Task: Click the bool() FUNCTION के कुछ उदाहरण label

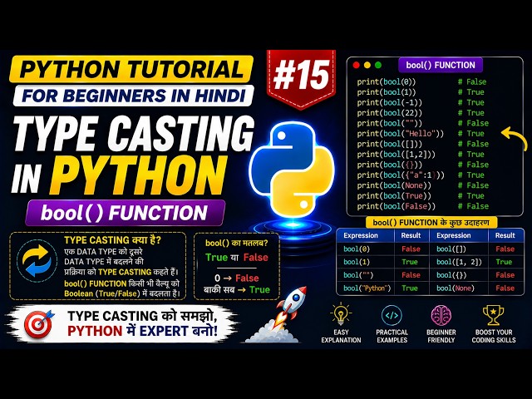Action: 431,223
